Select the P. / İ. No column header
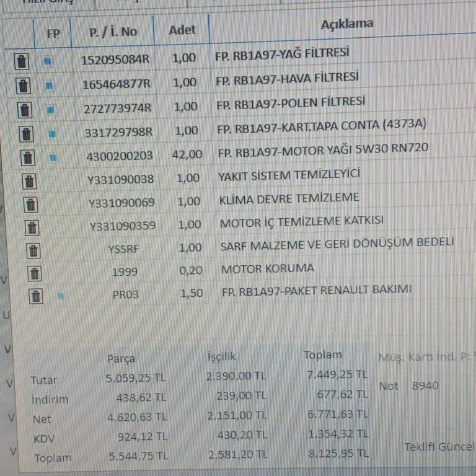476x476 pixels. [113, 32]
